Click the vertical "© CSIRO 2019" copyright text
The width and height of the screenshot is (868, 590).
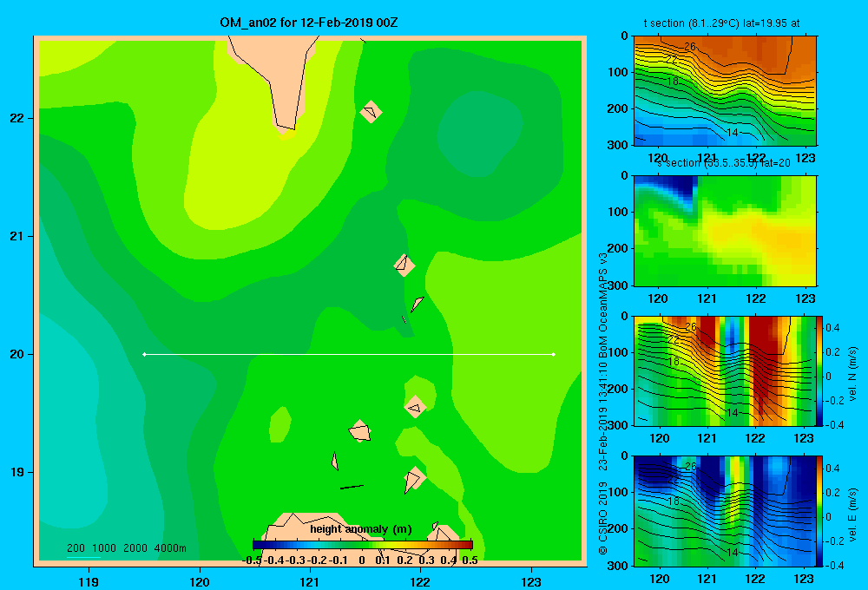(603, 517)
